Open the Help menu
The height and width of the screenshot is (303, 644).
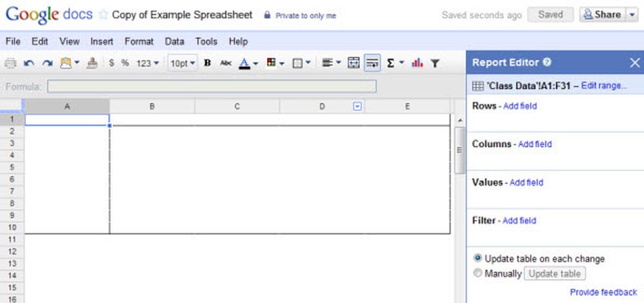(x=238, y=41)
